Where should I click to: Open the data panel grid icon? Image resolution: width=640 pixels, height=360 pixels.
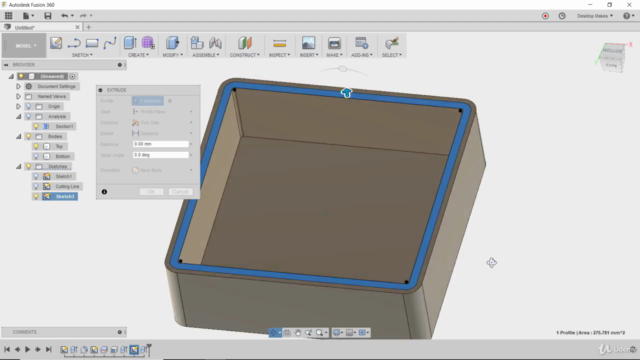[9, 16]
